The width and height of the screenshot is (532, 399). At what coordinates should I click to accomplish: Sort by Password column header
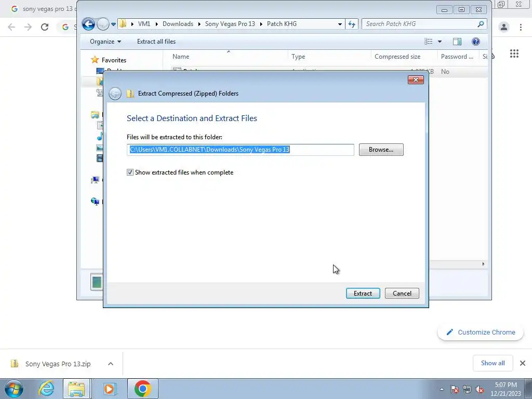(x=458, y=57)
